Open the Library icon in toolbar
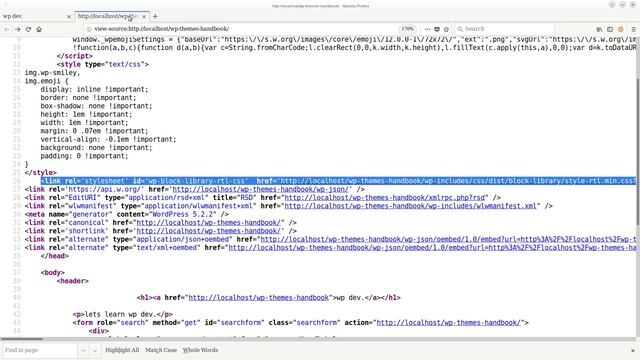 (x=599, y=29)
